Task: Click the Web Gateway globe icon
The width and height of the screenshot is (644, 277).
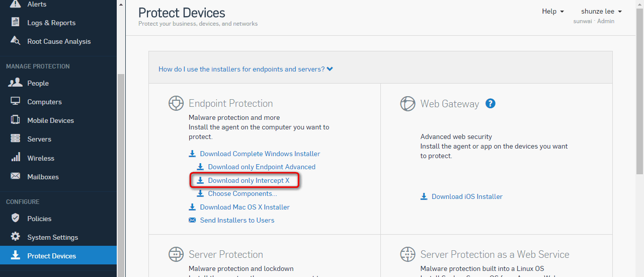Action: (408, 104)
